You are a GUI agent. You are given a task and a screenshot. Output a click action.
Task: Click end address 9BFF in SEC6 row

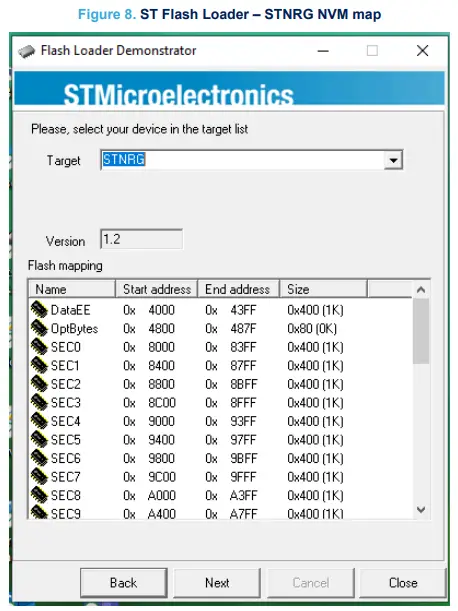(x=244, y=458)
